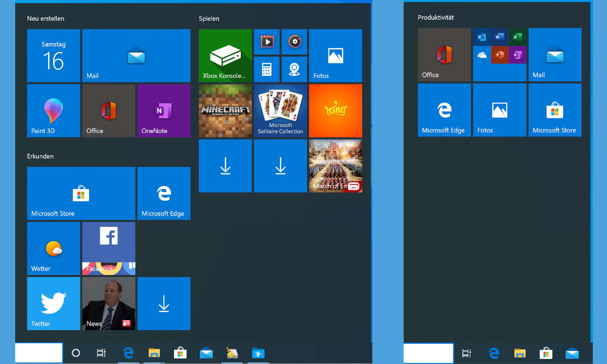The height and width of the screenshot is (364, 607).
Task: Click the Erkunden group header
Action: pos(40,156)
